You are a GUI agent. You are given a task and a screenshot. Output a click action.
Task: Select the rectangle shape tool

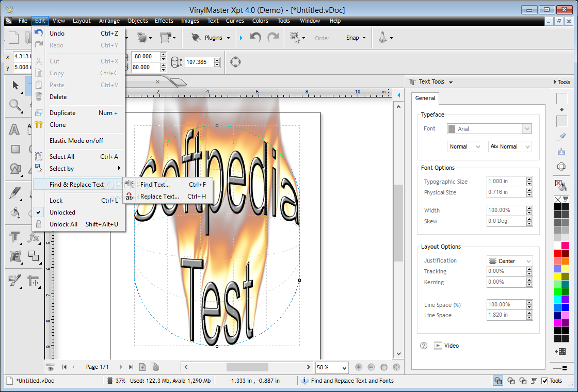click(15, 149)
